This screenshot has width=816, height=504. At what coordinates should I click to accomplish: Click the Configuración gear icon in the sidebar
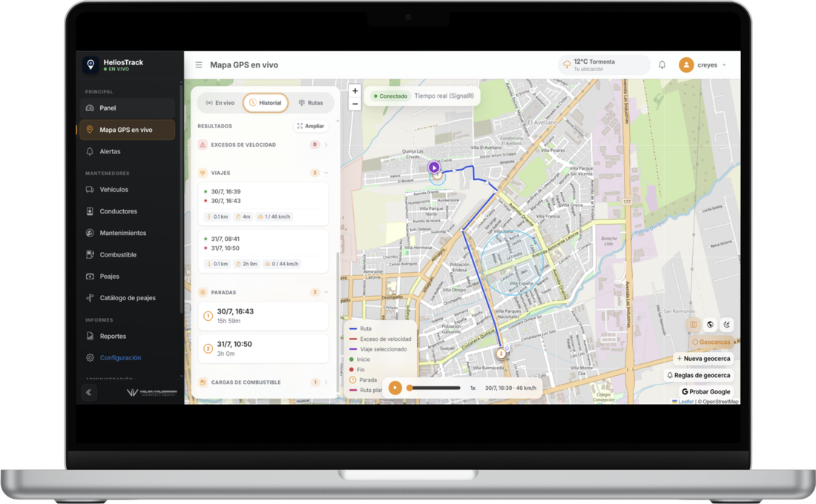[90, 358]
